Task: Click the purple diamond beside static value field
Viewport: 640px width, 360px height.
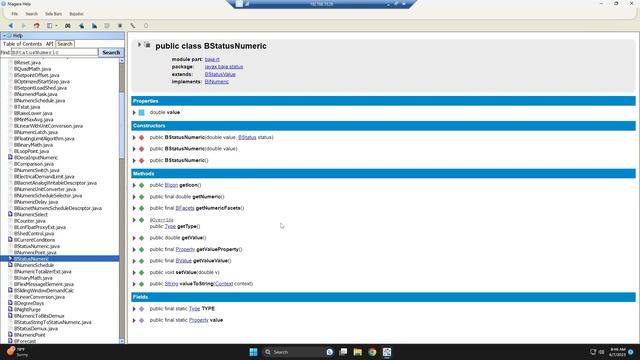Action: (142, 320)
